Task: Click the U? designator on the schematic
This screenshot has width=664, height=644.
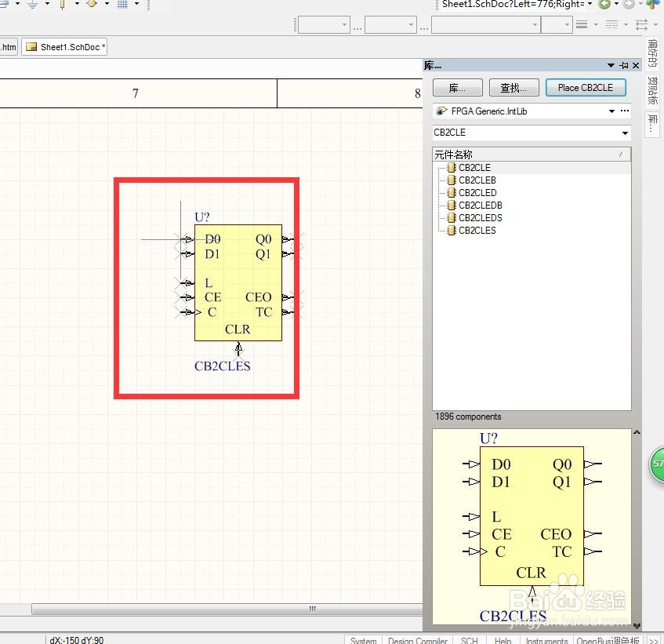Action: pyautogui.click(x=202, y=217)
